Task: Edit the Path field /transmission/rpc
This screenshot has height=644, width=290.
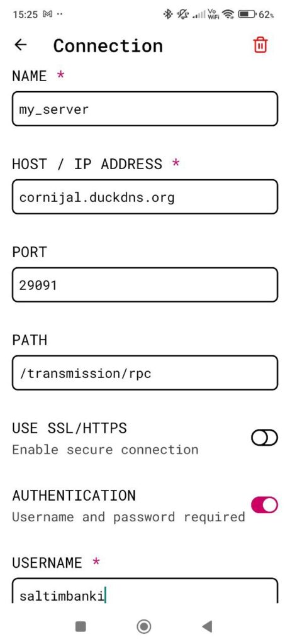Action: [x=145, y=372]
